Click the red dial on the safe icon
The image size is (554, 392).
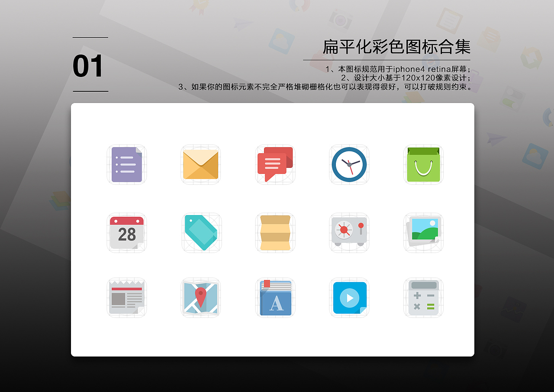pyautogui.click(x=345, y=231)
